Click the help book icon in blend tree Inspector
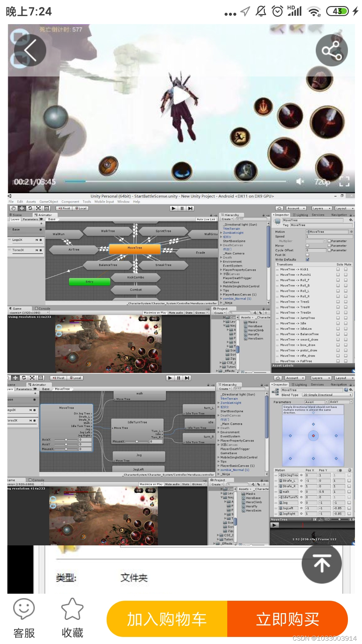362x644 pixels. click(346, 390)
